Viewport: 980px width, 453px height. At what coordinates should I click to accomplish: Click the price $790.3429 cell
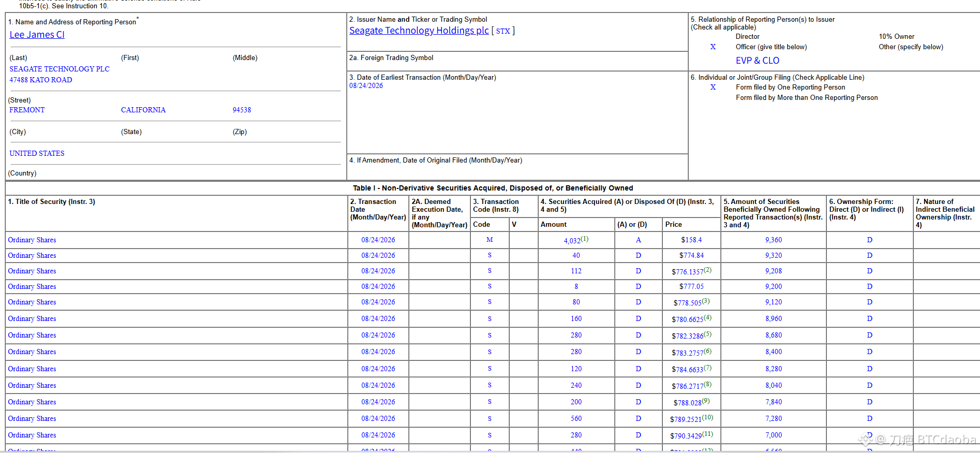coord(686,436)
